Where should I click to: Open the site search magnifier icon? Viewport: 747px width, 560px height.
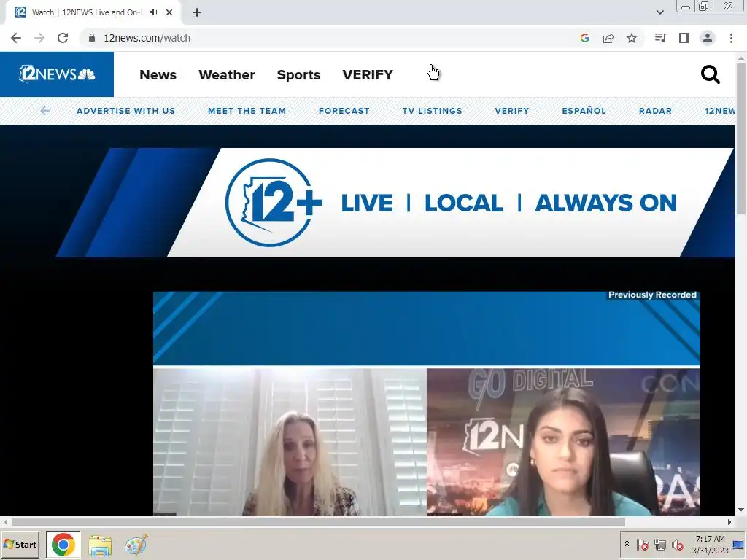tap(710, 75)
